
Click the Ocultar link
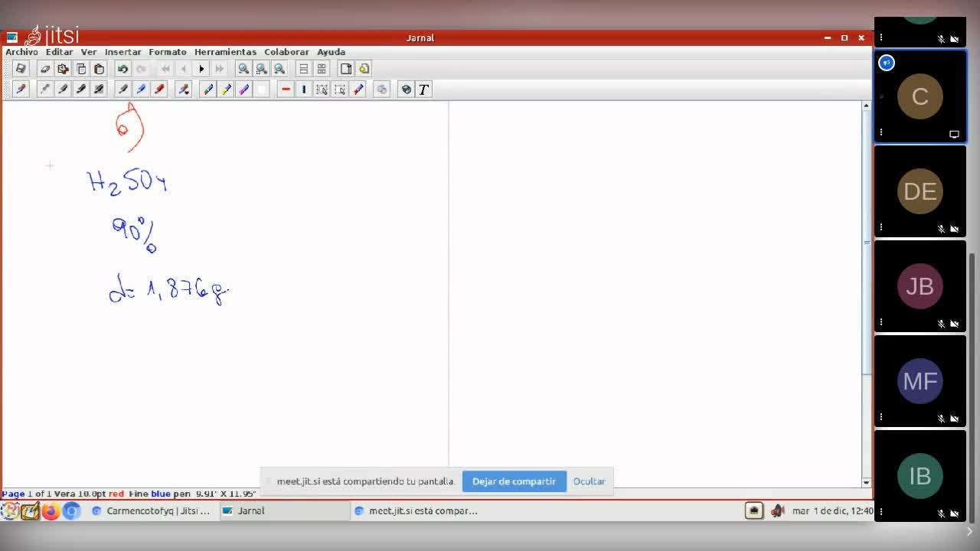pos(589,481)
